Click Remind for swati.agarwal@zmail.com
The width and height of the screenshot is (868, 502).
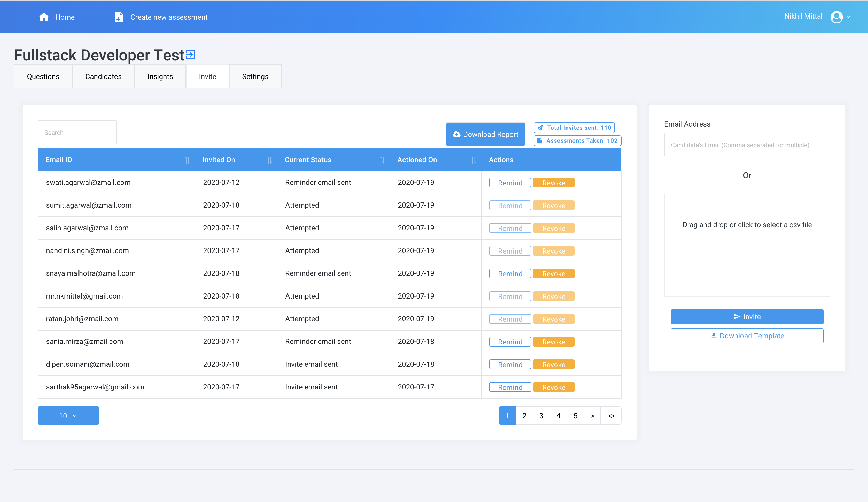coord(510,183)
